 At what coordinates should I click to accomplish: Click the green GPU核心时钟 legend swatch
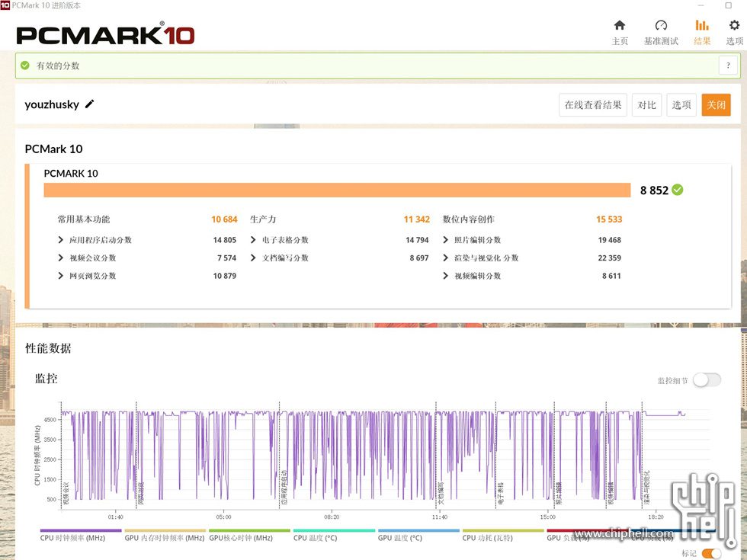point(250,530)
